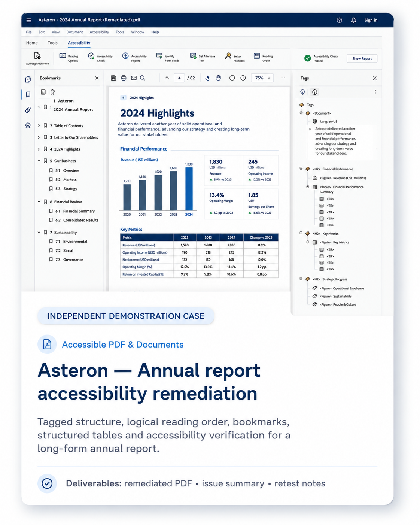Open the Window menu

(137, 32)
